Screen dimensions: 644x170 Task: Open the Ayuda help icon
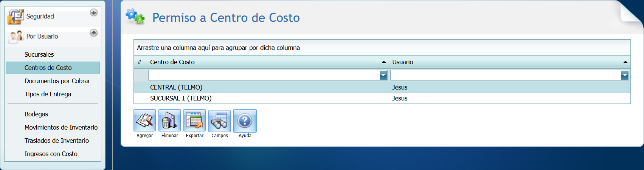pos(245,121)
